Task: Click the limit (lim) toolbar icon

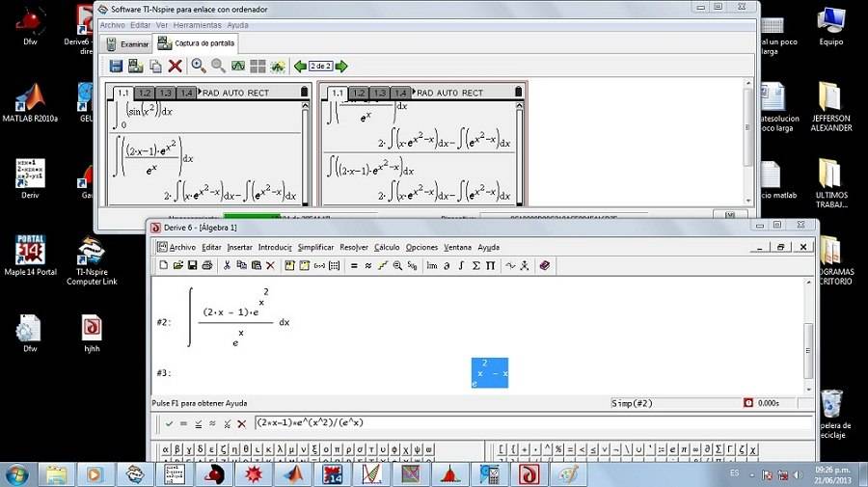Action: tap(431, 265)
